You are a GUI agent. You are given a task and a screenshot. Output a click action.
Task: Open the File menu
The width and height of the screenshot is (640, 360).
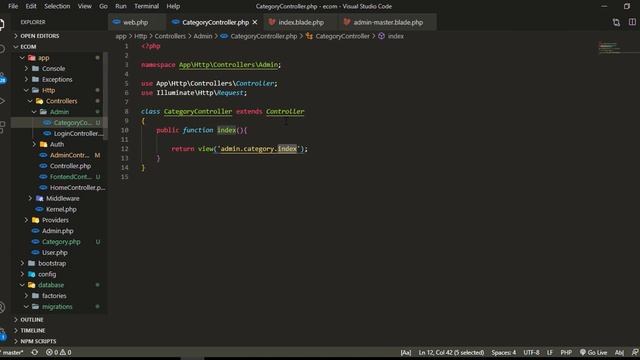(x=13, y=6)
